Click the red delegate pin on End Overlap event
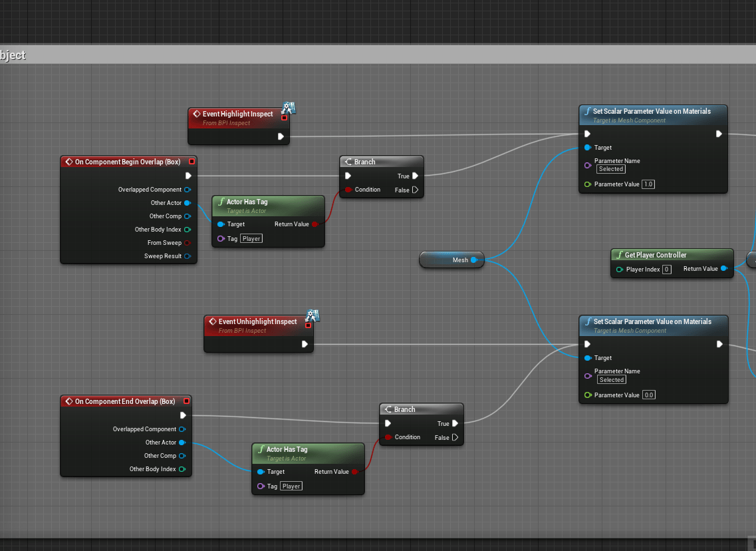 (186, 401)
